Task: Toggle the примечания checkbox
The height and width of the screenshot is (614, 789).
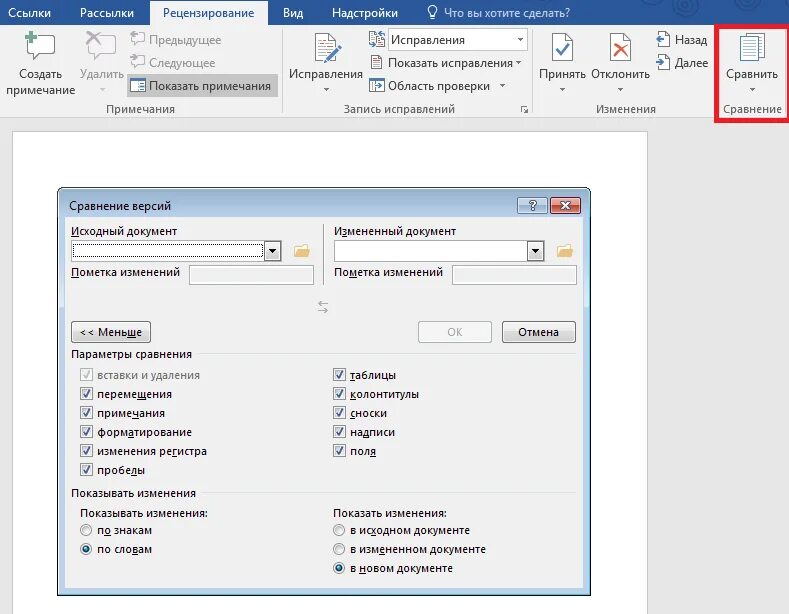Action: (x=86, y=413)
